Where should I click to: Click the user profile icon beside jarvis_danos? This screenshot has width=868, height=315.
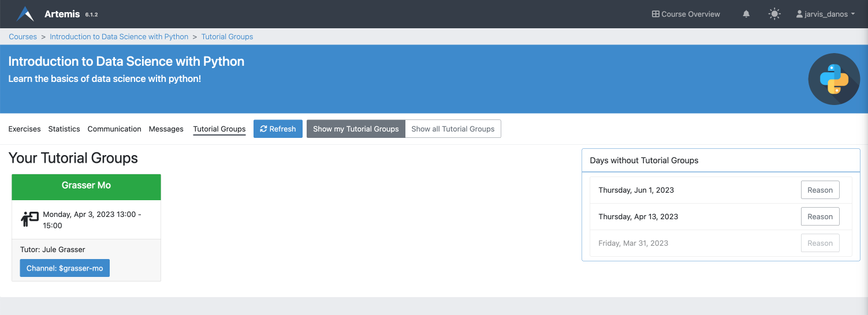coord(799,14)
